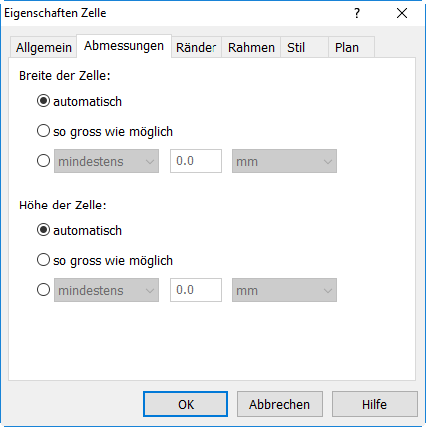
Task: Click the Abbrechen button
Action: click(280, 404)
